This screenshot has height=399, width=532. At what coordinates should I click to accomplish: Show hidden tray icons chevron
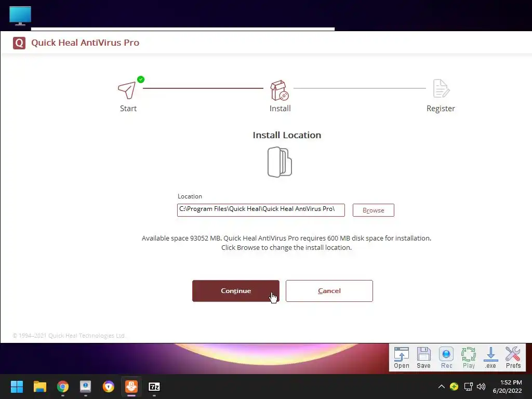coord(442,387)
